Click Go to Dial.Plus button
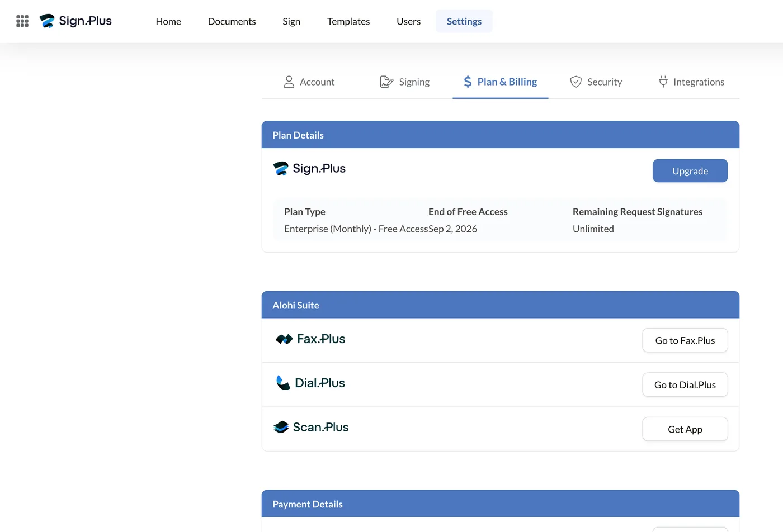This screenshot has width=783, height=532. 685,384
